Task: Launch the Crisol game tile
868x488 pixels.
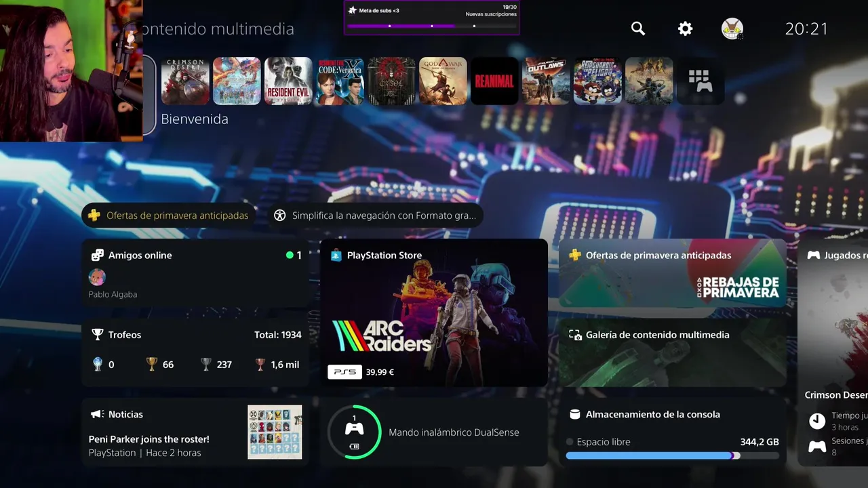Action: tap(391, 81)
